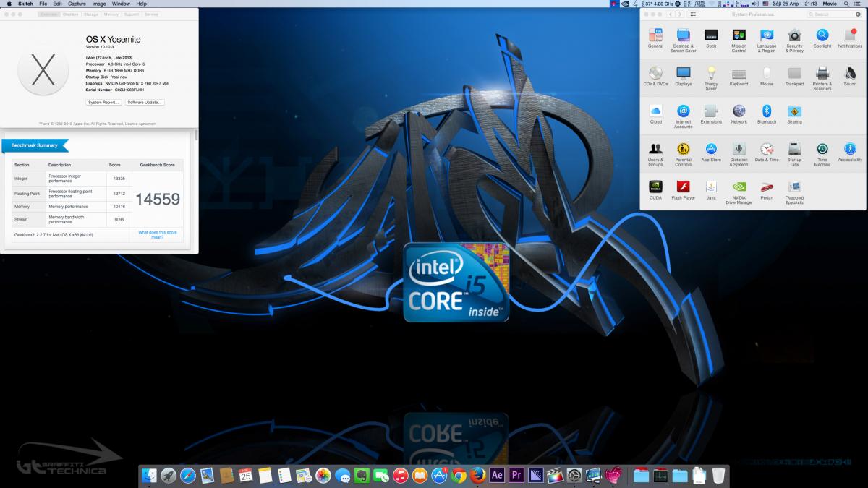Viewport: 868px width, 488px height.
Task: Open Security & Privacy preferences
Action: click(795, 40)
